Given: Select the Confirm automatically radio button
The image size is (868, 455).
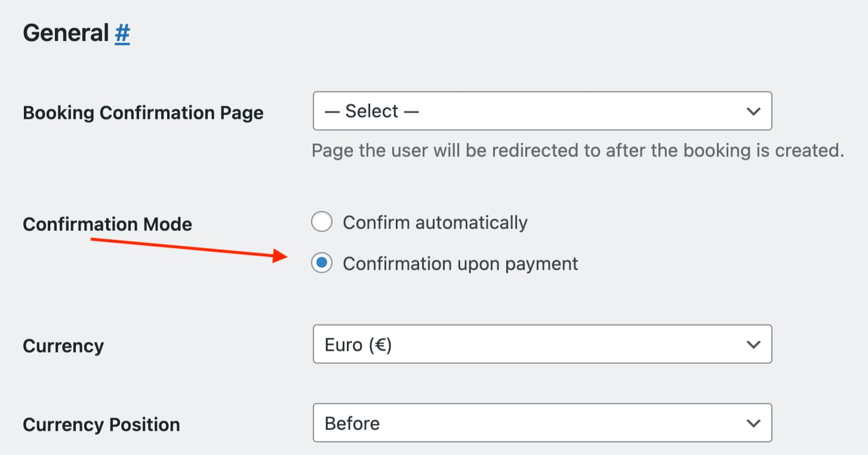Looking at the screenshot, I should click(322, 222).
